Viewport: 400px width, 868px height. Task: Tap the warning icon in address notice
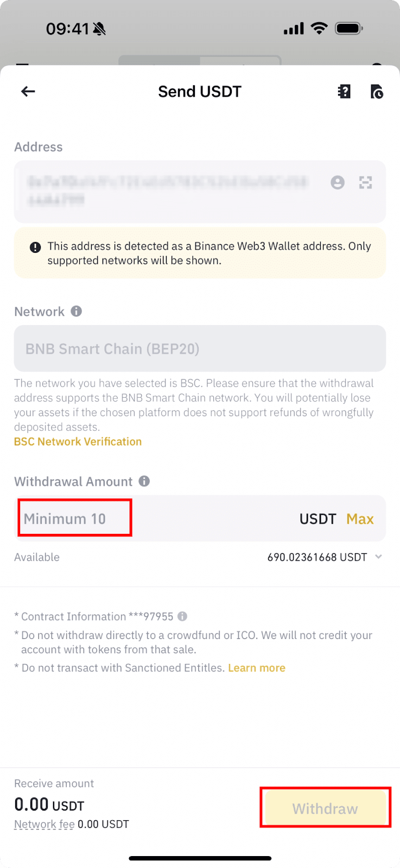point(35,247)
